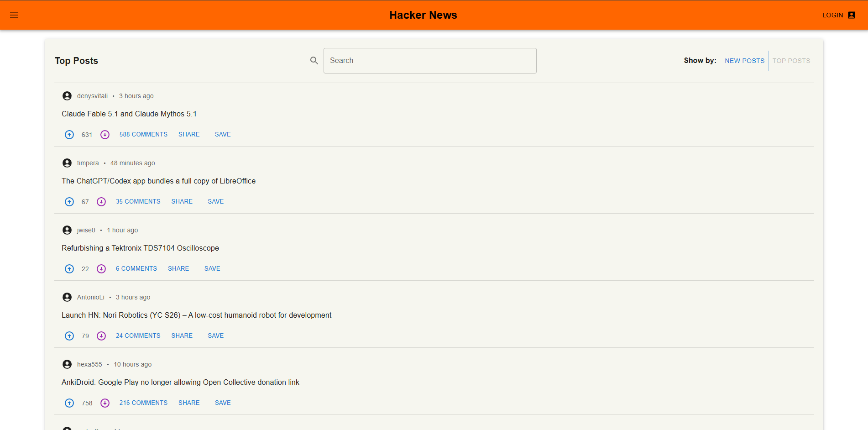Upvote the Tektronix Oscilloscope post
The image size is (868, 430).
pos(69,269)
